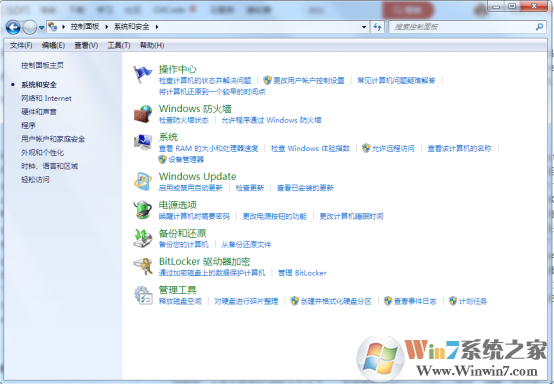The height and width of the screenshot is (385, 554).
Task: Click the brick wall Windows 防火墙 icon
Action: pyautogui.click(x=143, y=114)
